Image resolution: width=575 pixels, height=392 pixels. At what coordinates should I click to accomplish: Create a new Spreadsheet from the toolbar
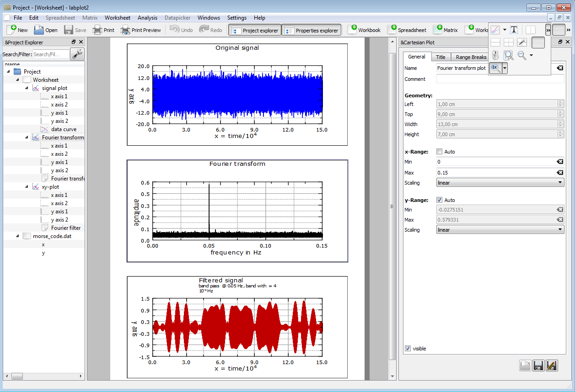pyautogui.click(x=407, y=29)
